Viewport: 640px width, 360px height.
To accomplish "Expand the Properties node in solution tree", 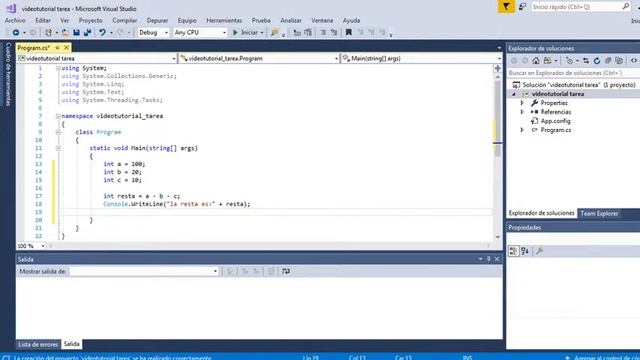I will click(522, 103).
